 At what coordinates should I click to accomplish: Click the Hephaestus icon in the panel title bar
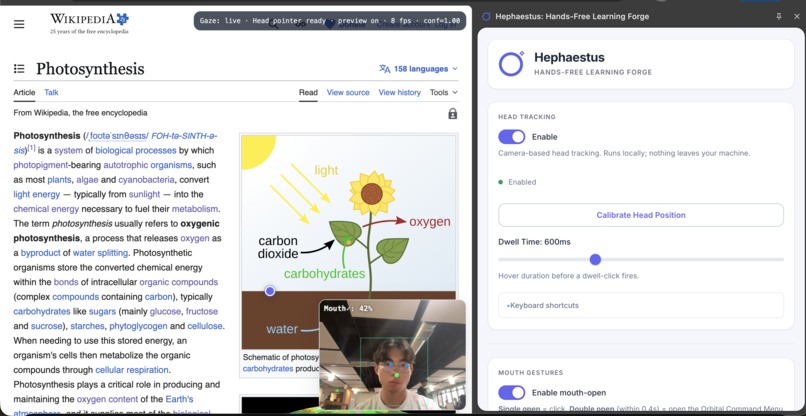click(x=486, y=16)
